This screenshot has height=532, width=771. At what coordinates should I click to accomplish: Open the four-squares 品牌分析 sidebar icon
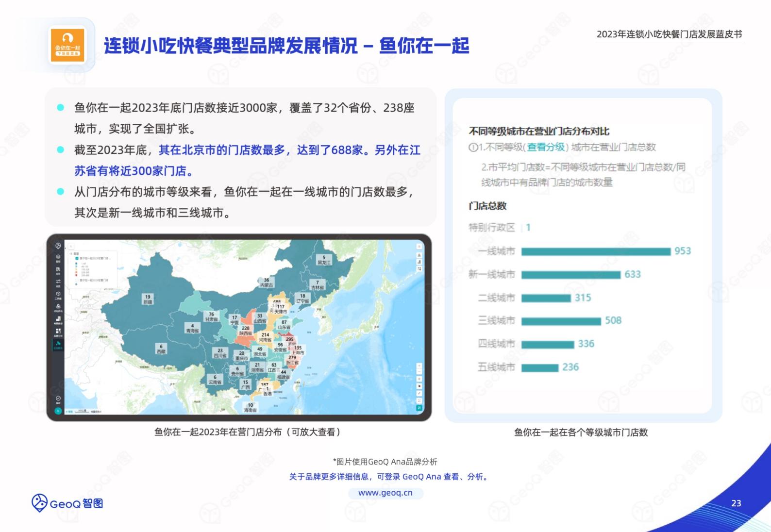tap(58, 331)
